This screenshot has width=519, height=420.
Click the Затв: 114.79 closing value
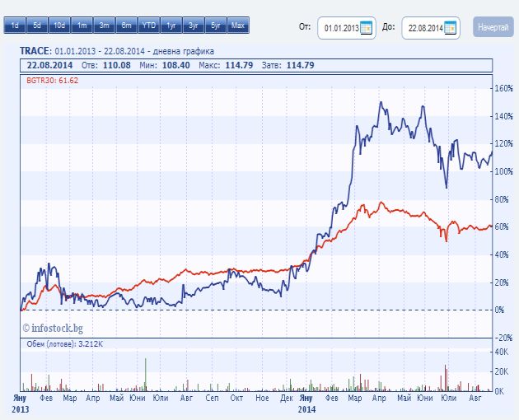tap(288, 65)
